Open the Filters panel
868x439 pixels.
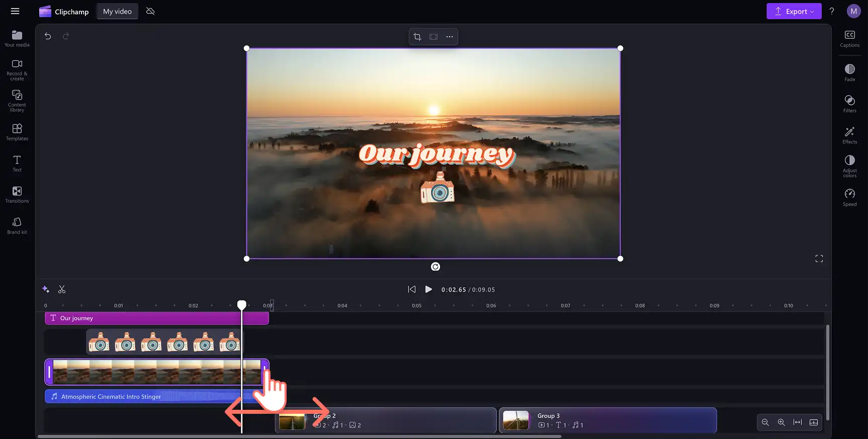850,104
